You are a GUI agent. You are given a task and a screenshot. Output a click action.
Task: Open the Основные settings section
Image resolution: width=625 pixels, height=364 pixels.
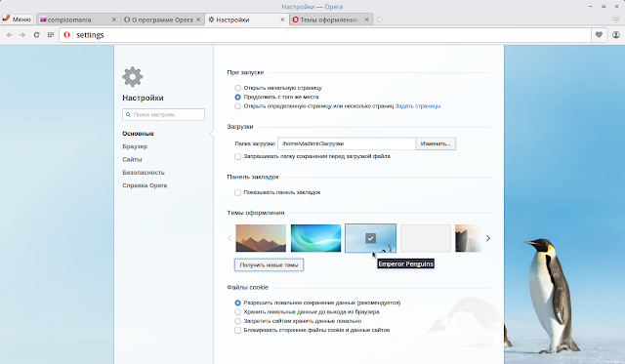pyautogui.click(x=138, y=134)
